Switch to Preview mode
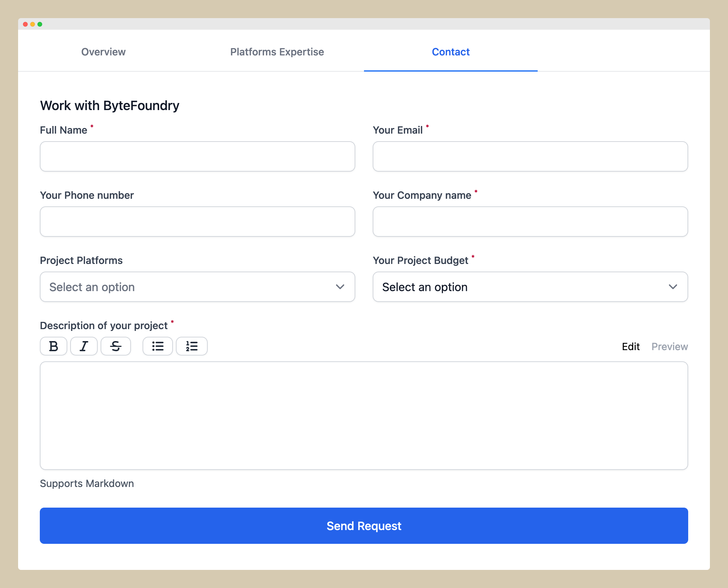The height and width of the screenshot is (588, 728). click(670, 346)
